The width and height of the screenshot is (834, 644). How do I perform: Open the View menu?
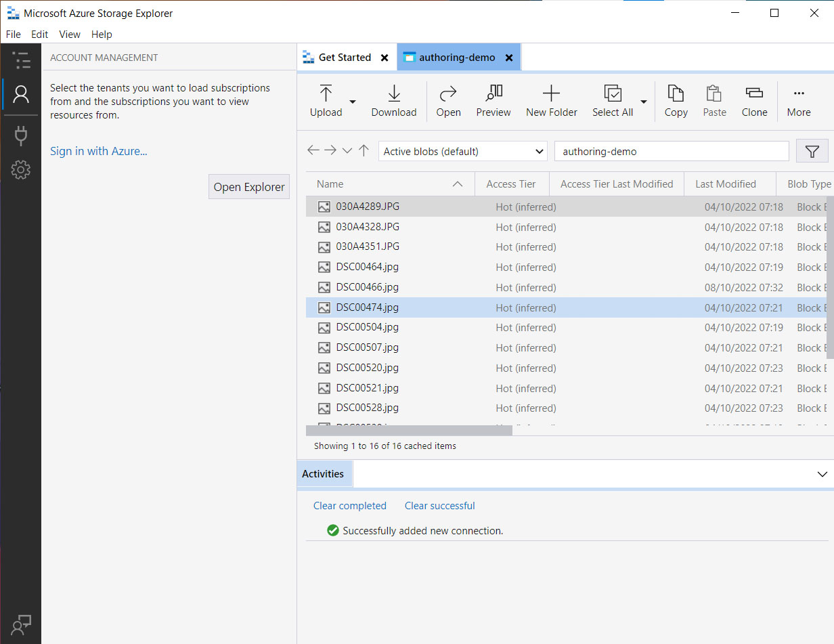tap(70, 35)
